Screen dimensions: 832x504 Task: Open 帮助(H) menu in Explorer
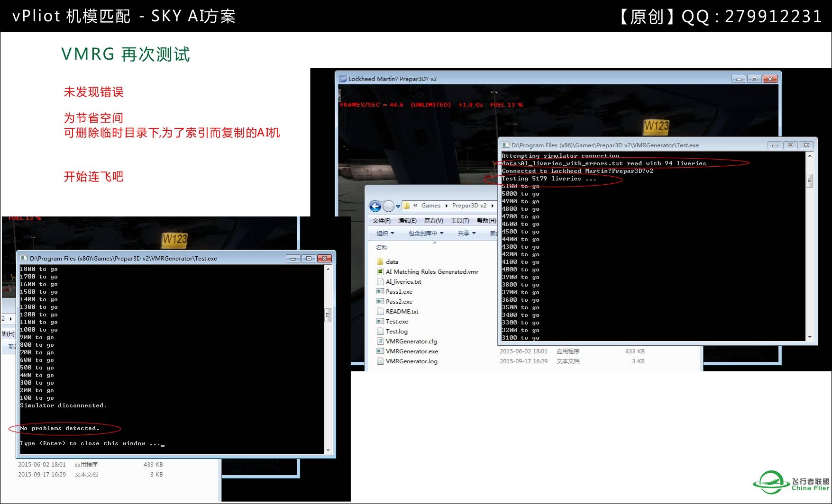click(x=486, y=221)
